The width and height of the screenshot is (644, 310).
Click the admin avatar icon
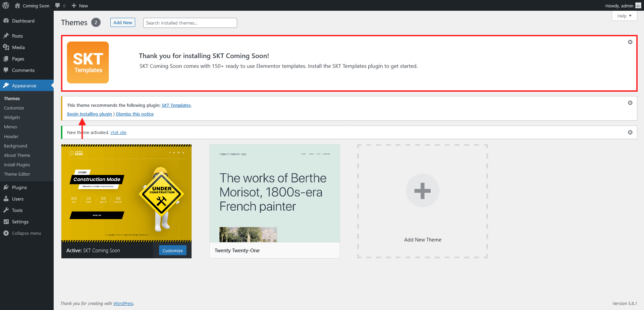638,5
